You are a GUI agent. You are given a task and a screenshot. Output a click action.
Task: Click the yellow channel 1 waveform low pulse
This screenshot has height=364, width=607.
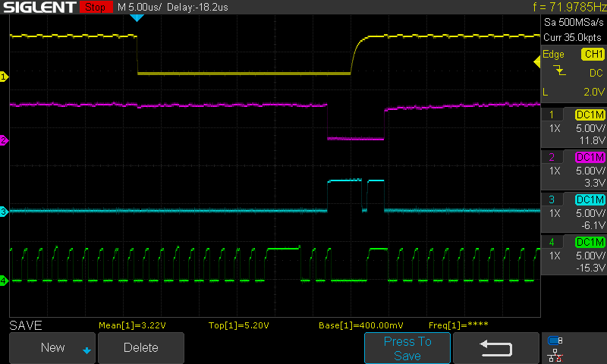click(x=244, y=73)
